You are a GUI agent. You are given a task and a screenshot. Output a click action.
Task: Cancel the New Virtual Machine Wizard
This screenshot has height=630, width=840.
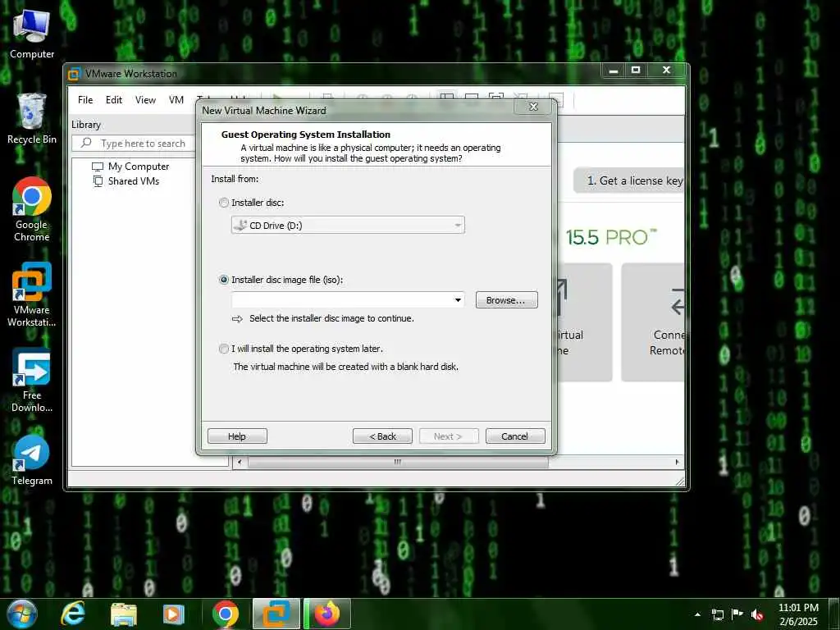point(515,436)
